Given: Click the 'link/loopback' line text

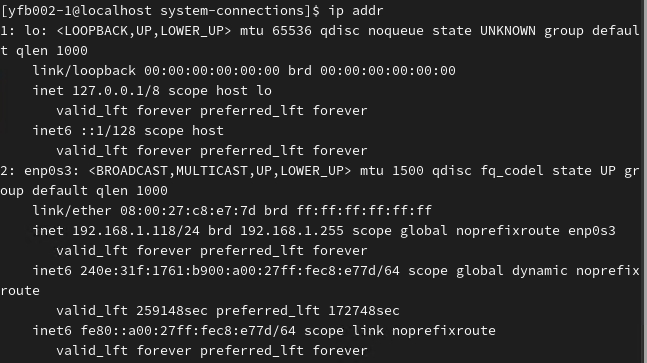Looking at the screenshot, I should [x=84, y=71].
